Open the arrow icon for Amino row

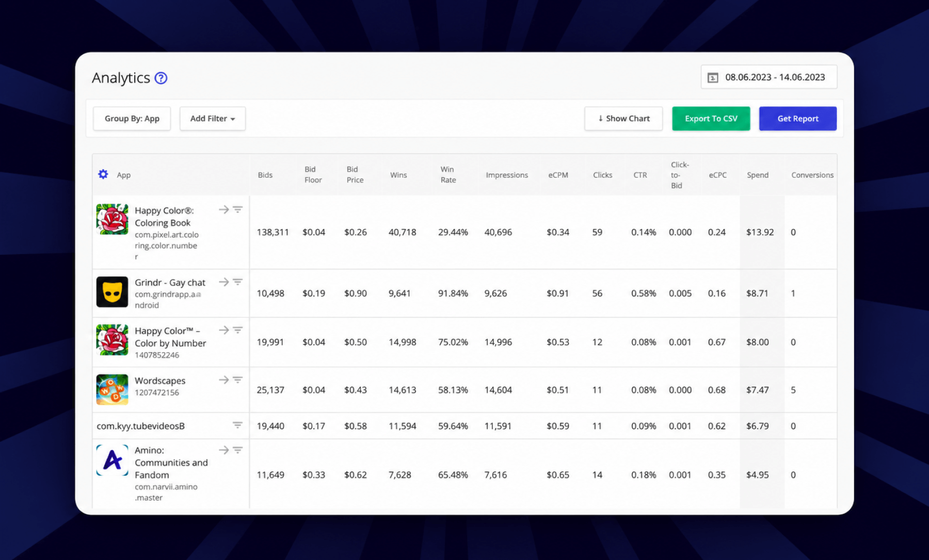point(223,450)
